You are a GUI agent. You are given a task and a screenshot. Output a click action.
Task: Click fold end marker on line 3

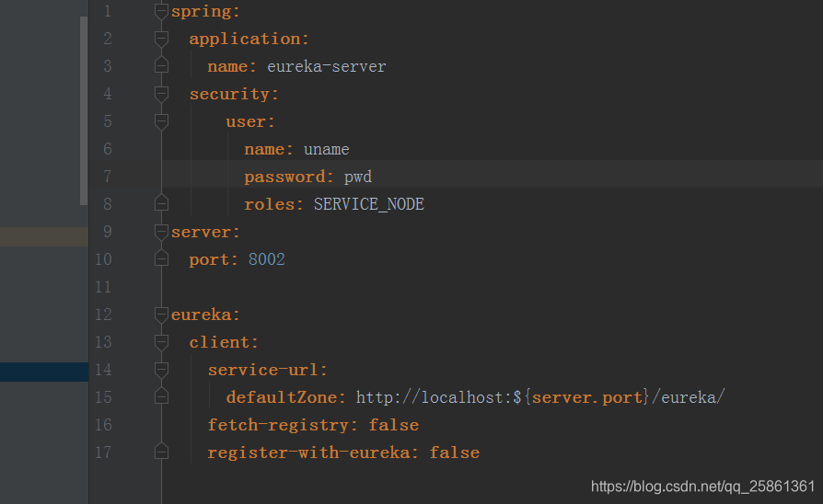pos(161,65)
